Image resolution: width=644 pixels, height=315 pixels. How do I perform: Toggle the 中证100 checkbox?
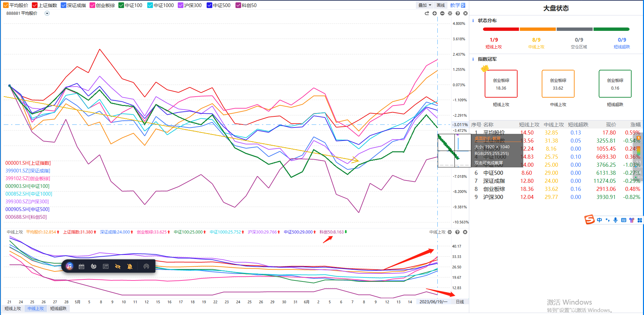121,5
